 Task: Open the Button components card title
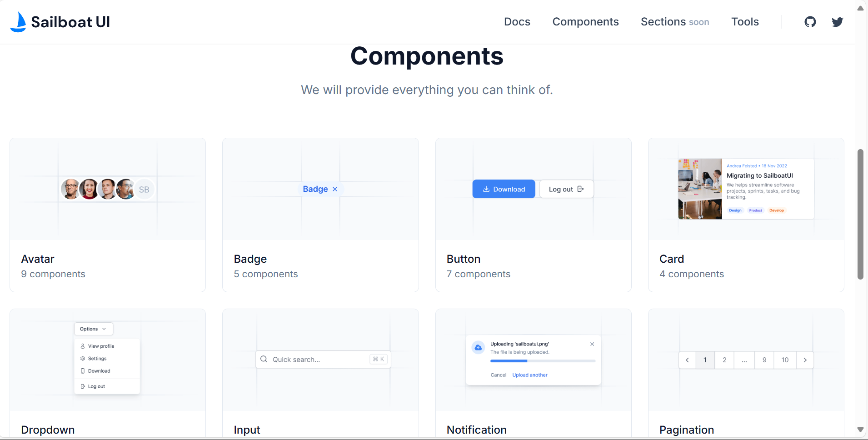coord(464,259)
